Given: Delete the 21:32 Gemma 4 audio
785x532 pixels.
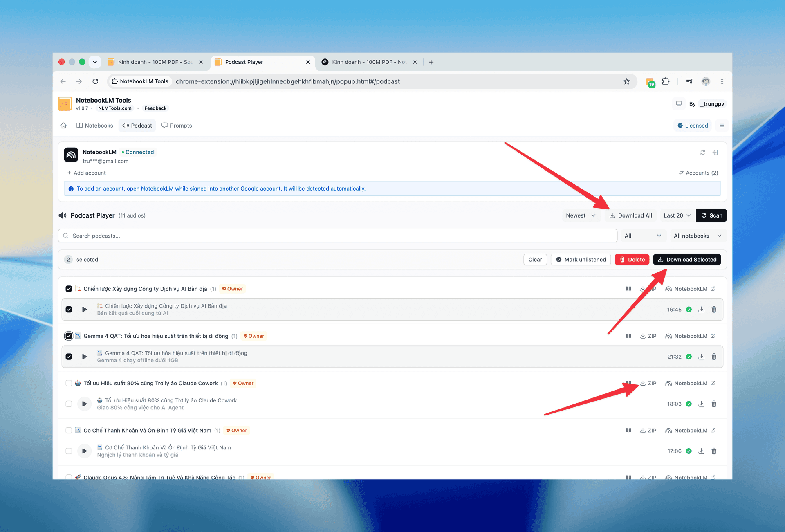Looking at the screenshot, I should point(714,357).
